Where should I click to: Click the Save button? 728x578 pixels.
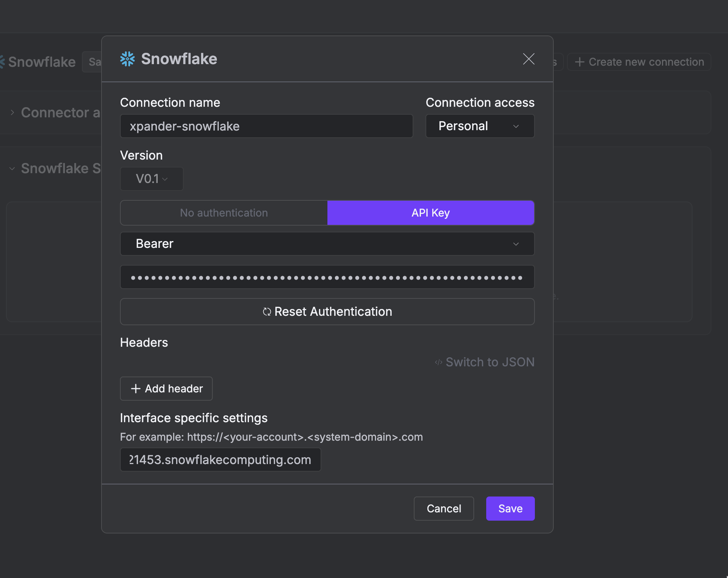click(x=510, y=509)
